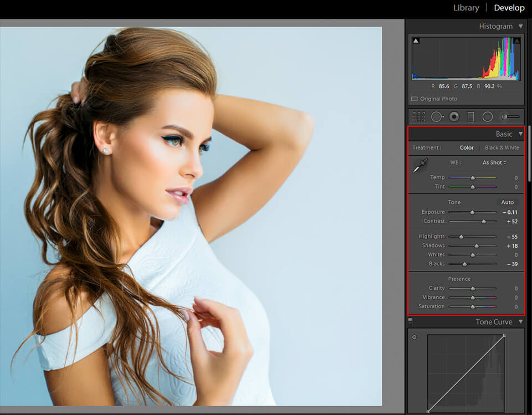This screenshot has height=415, width=532.
Task: Open the WB 'As Shot' dropdown
Action: [x=494, y=162]
